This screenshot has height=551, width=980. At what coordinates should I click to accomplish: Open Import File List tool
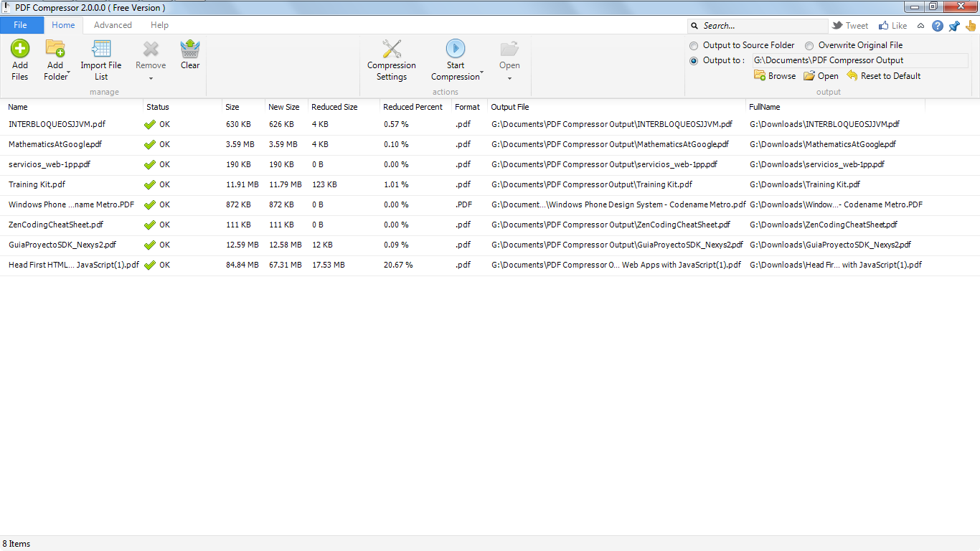(101, 49)
